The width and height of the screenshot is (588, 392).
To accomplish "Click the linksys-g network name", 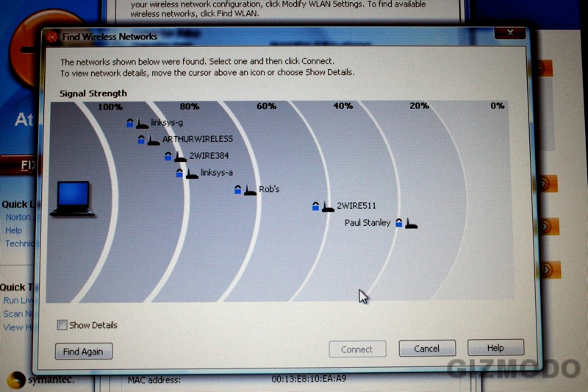I will 167,122.
